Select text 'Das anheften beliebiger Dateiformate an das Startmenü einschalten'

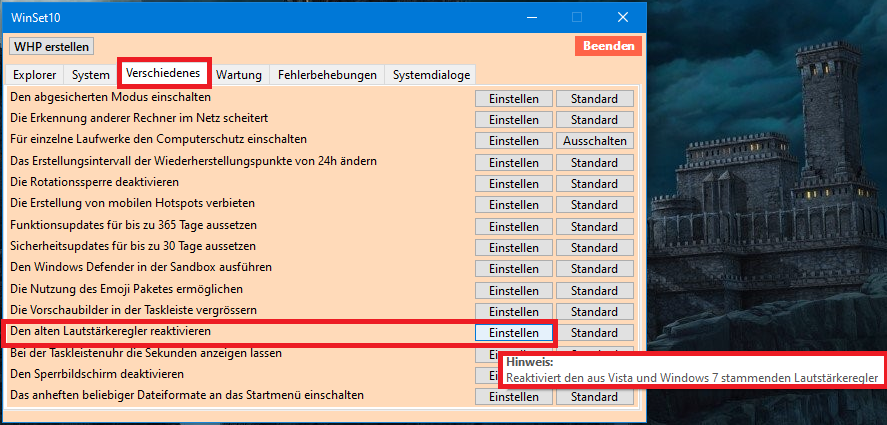pos(187,394)
